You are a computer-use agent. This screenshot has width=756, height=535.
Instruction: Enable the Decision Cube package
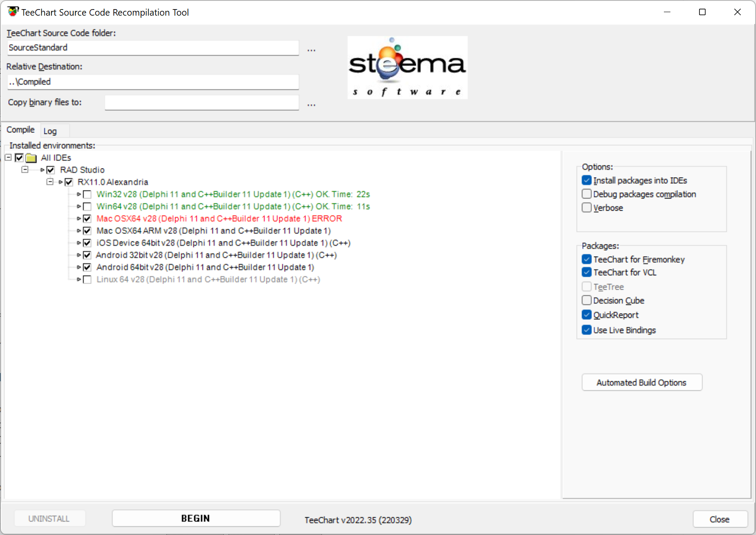pos(587,300)
